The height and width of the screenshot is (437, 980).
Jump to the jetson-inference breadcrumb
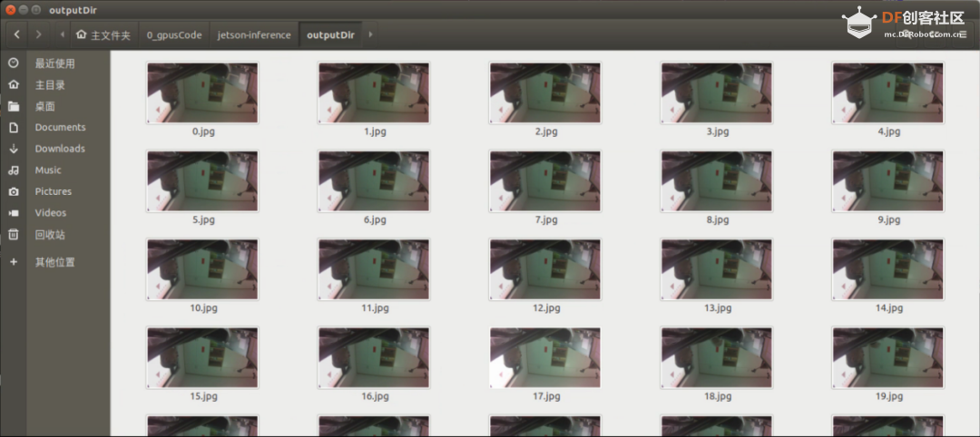pyautogui.click(x=254, y=35)
